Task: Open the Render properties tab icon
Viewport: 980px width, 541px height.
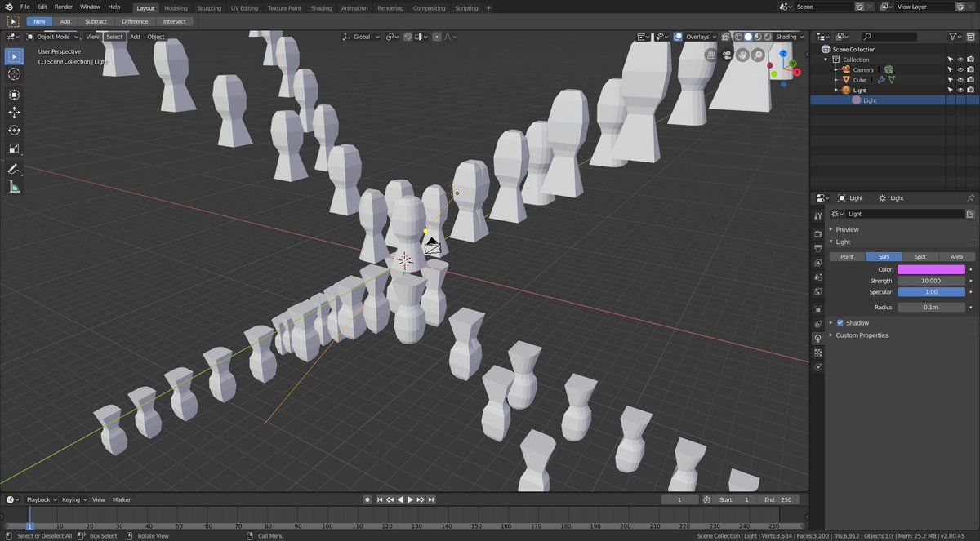Action: click(x=818, y=233)
